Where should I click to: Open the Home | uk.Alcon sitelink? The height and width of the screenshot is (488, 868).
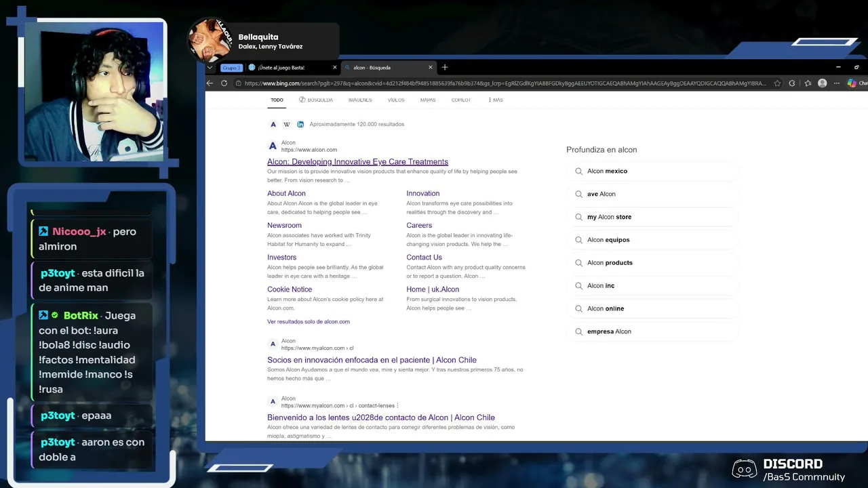click(433, 289)
